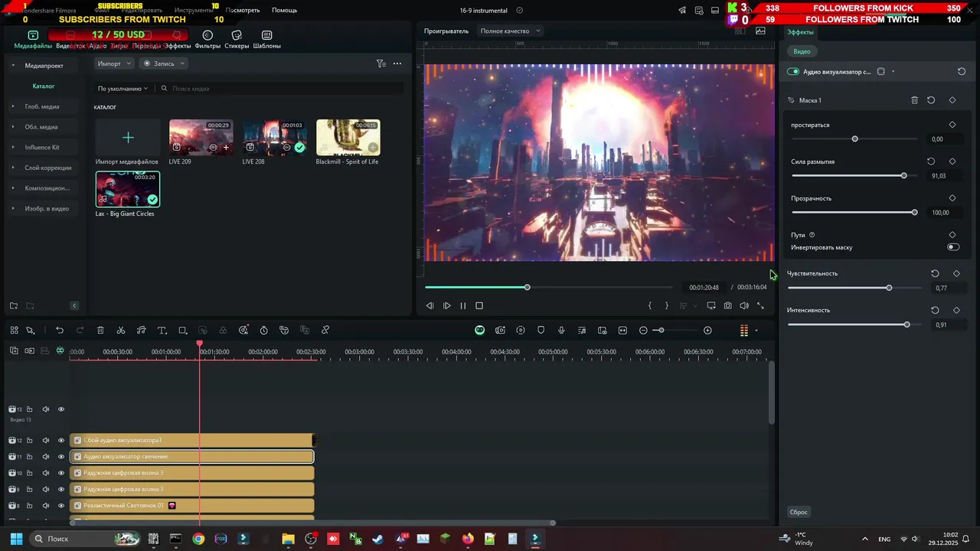
Task: Open the audio meter icon above timeline
Action: tap(743, 331)
